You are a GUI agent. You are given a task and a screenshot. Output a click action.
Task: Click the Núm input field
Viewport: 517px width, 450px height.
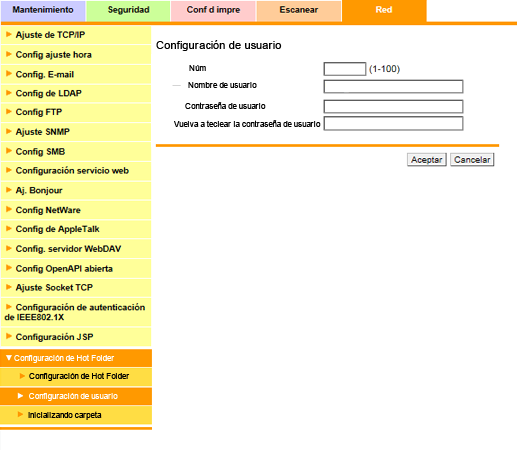click(x=345, y=69)
